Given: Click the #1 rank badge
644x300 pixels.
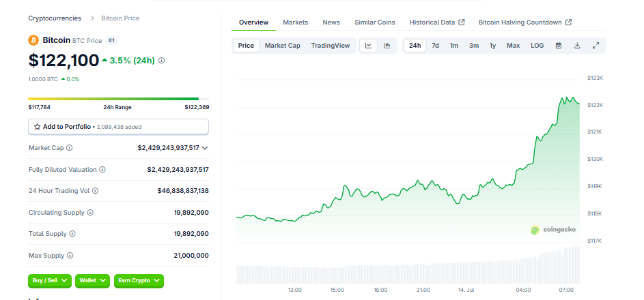Looking at the screenshot, I should (x=111, y=41).
